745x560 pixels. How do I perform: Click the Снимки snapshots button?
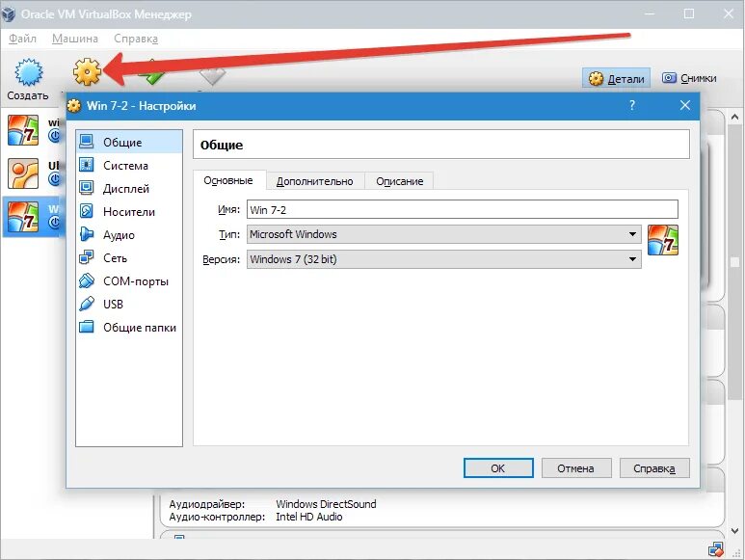pos(689,78)
